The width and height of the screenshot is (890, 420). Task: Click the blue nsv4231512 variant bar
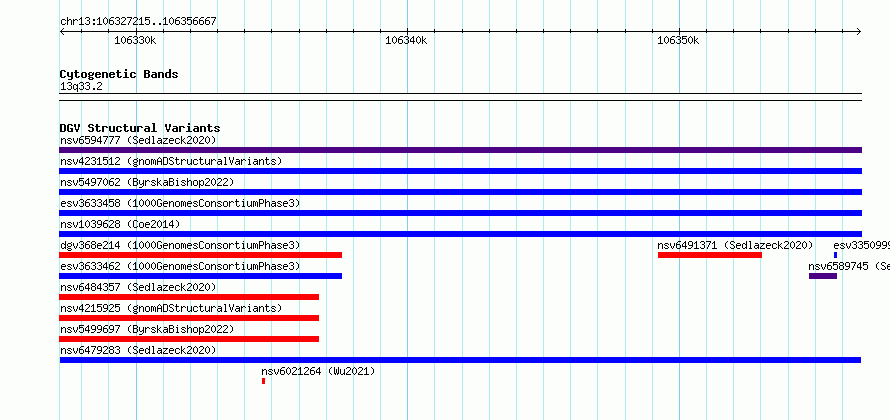[x=460, y=171]
